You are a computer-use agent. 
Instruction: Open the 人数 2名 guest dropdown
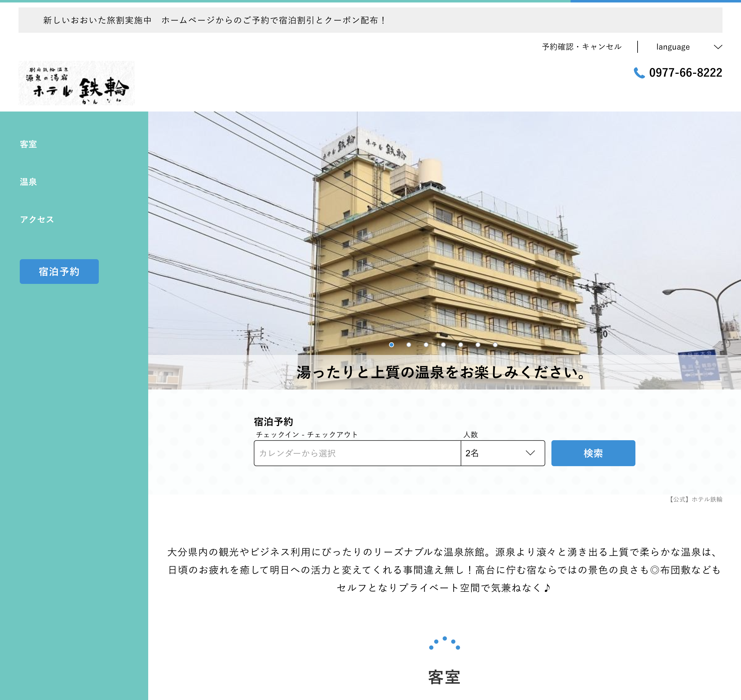tap(502, 453)
